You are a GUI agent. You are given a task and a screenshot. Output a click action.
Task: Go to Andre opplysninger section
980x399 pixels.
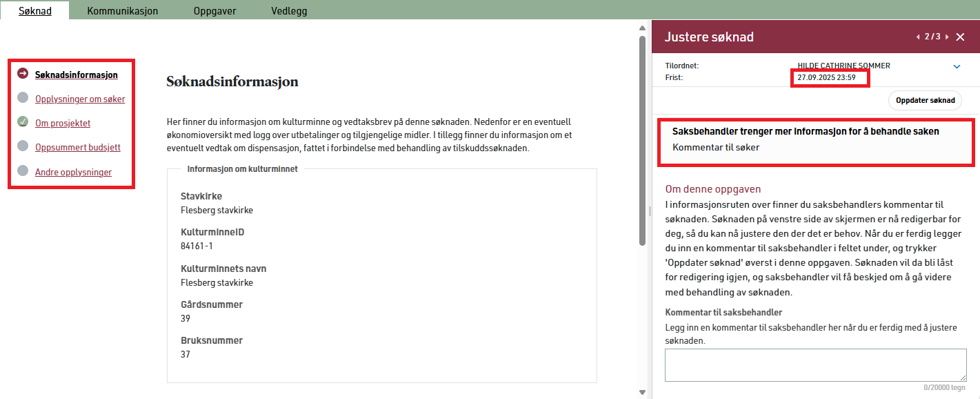tap(73, 173)
